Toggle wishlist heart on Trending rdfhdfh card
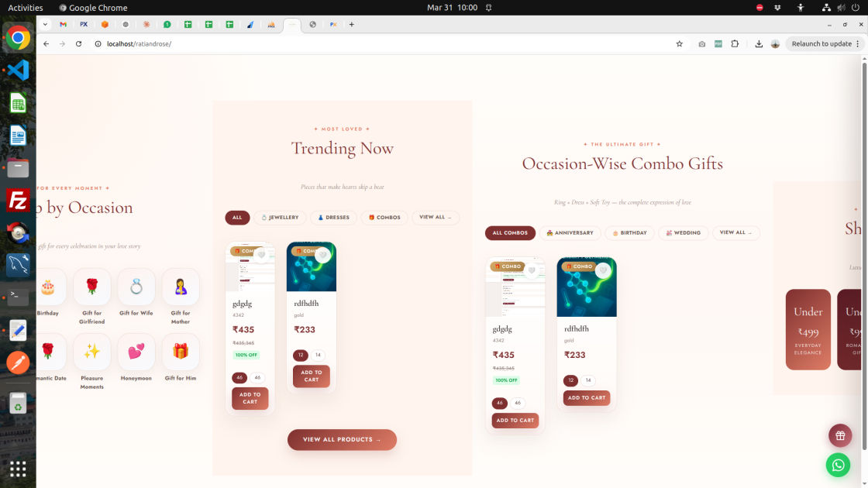 click(x=323, y=255)
